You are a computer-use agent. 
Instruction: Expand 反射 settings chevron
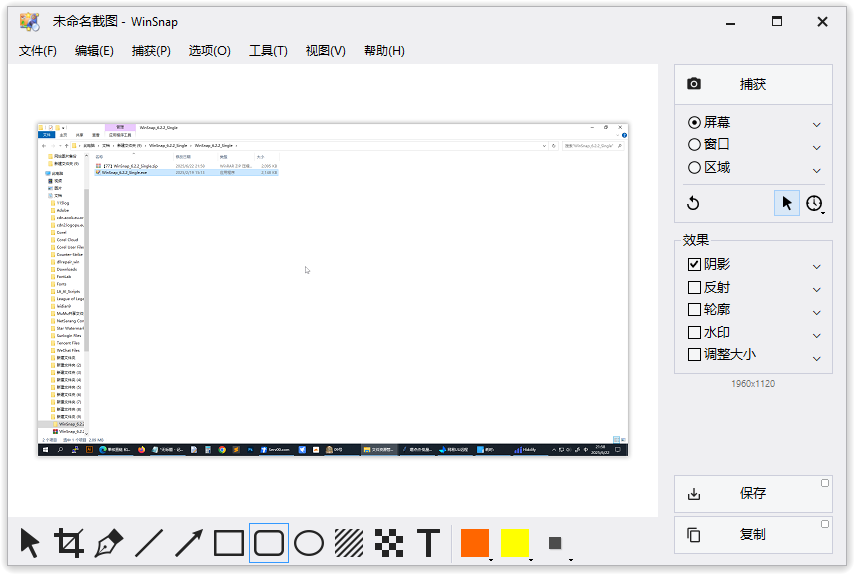[816, 290]
